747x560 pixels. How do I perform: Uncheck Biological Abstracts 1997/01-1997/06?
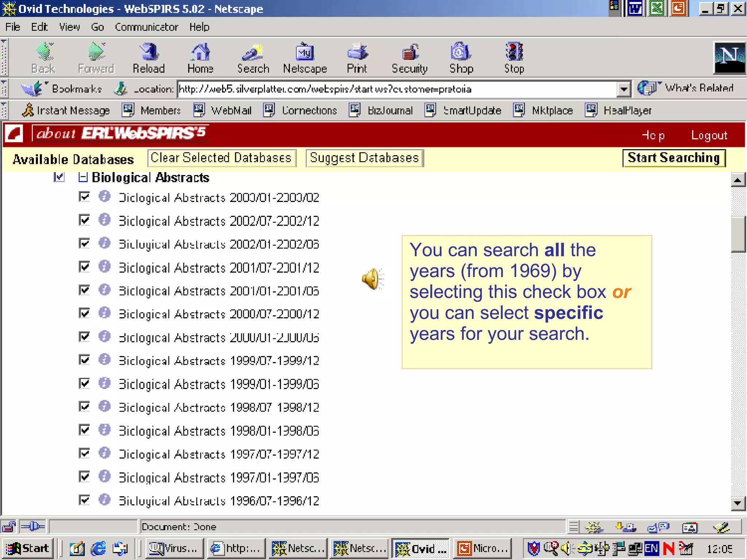click(84, 477)
